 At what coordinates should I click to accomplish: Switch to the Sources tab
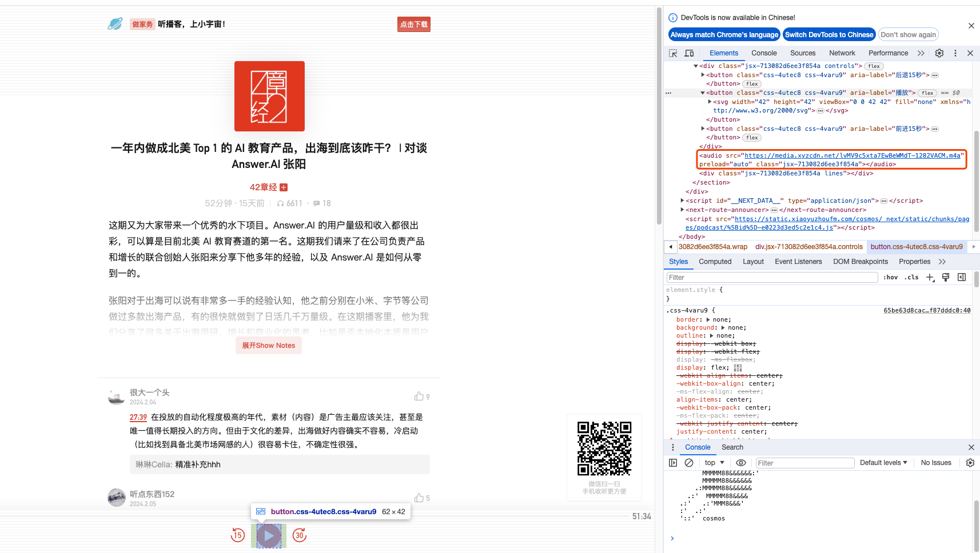tap(803, 53)
